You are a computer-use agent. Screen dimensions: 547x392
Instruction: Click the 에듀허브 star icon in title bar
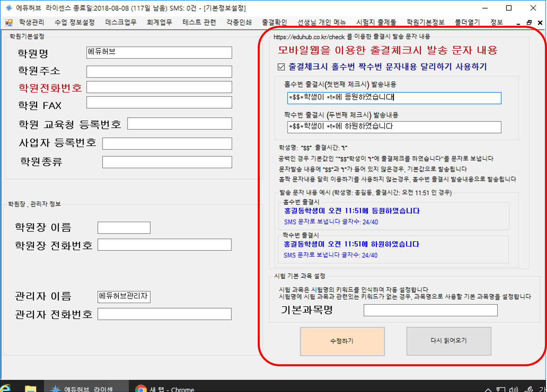coord(9,8)
